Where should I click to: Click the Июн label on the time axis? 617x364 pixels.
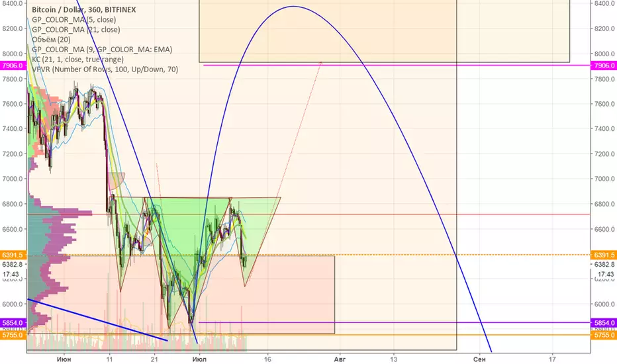coord(64,359)
